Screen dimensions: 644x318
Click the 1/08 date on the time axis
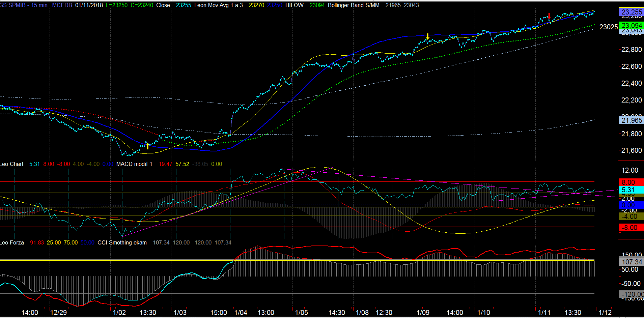point(362,313)
